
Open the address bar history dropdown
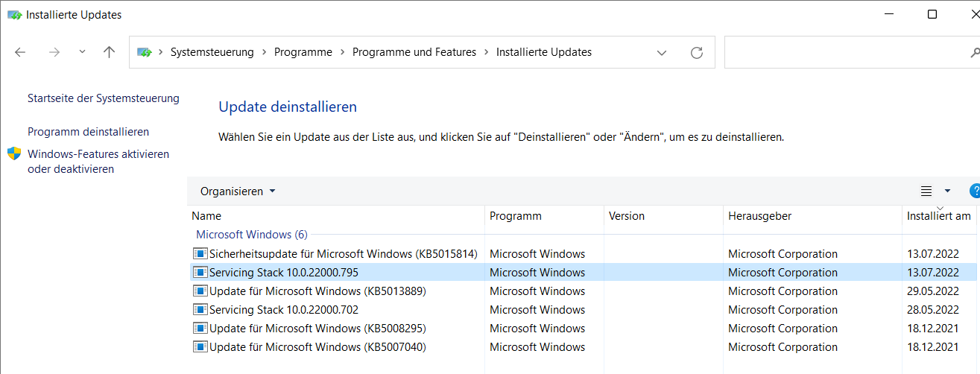tap(662, 53)
